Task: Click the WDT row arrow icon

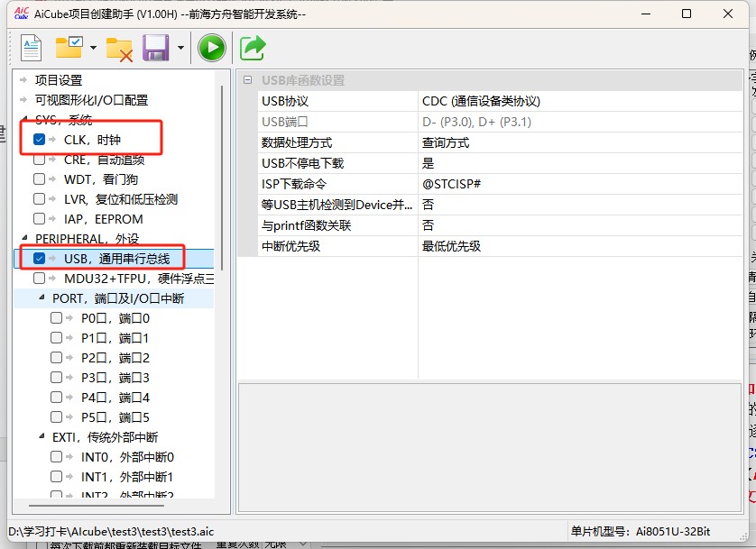Action: point(52,179)
